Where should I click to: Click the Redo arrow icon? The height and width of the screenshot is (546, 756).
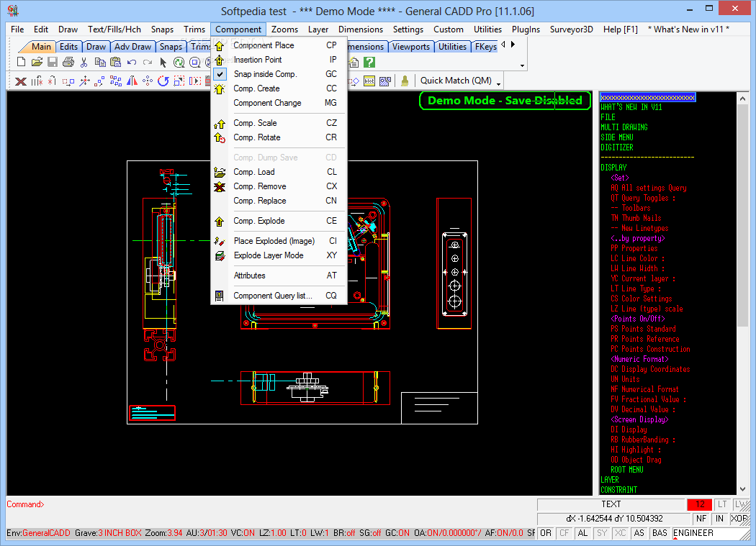pyautogui.click(x=148, y=62)
